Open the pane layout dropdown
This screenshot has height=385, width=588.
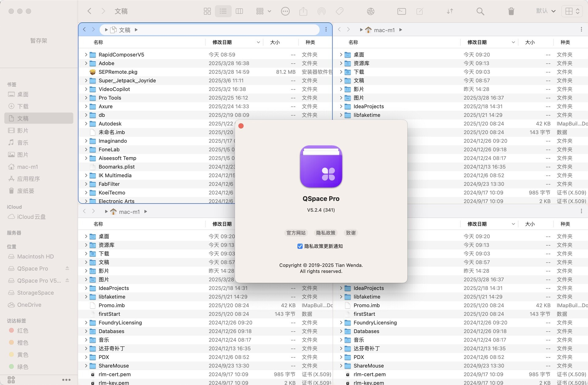(572, 11)
